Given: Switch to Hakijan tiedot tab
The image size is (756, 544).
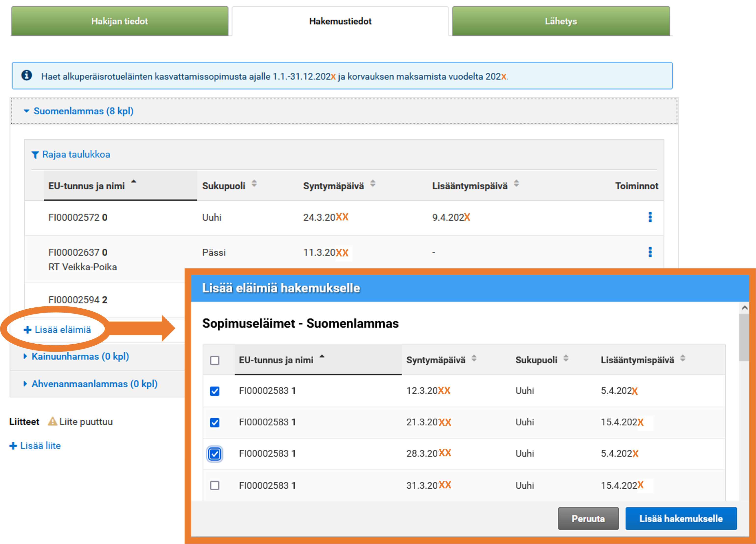Looking at the screenshot, I should 120,21.
